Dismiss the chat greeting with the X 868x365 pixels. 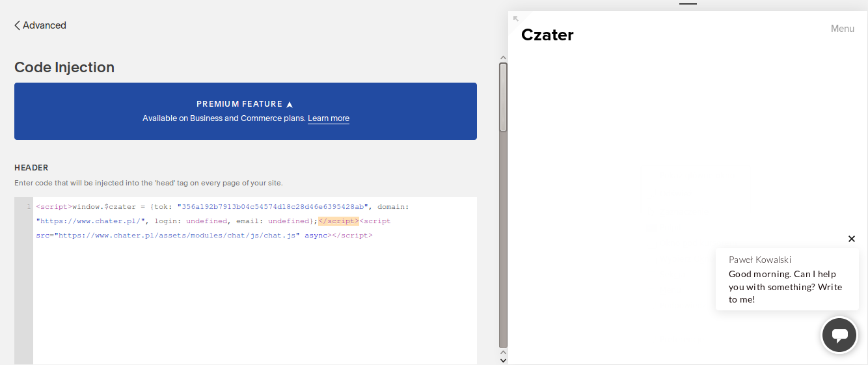[x=852, y=239]
